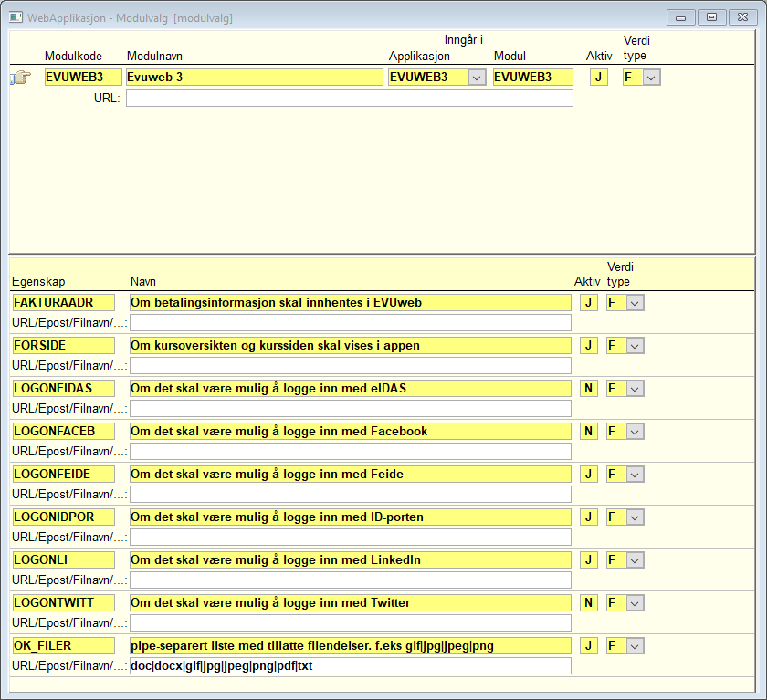Click the LOGONFACEB Egenskap field
The height and width of the screenshot is (700, 767).
[x=64, y=431]
